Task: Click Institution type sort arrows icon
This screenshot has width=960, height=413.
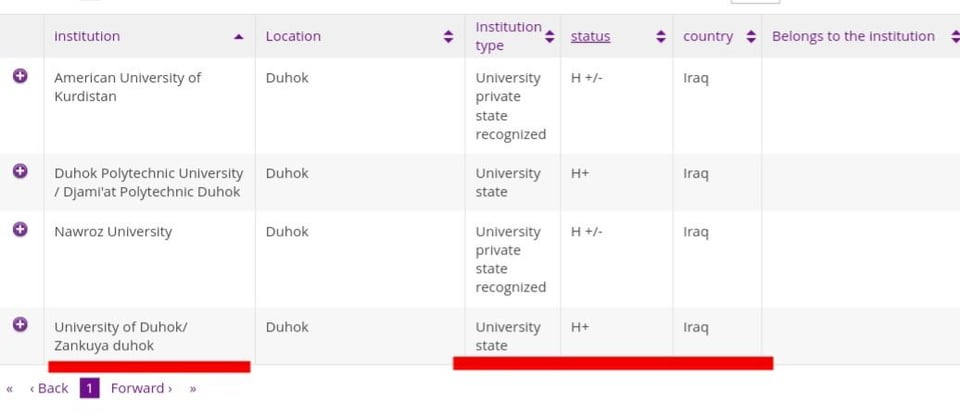Action: pos(549,36)
